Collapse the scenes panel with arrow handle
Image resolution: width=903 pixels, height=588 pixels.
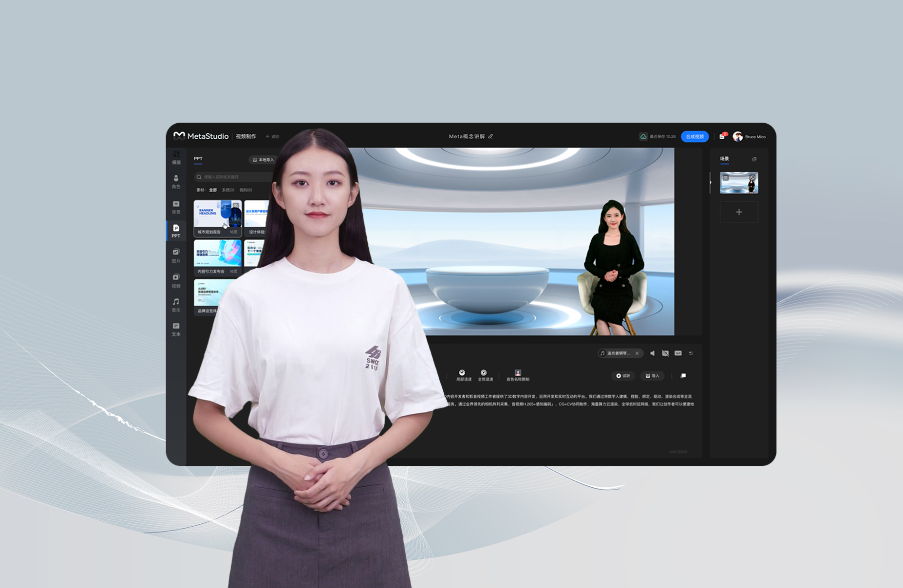click(x=710, y=183)
